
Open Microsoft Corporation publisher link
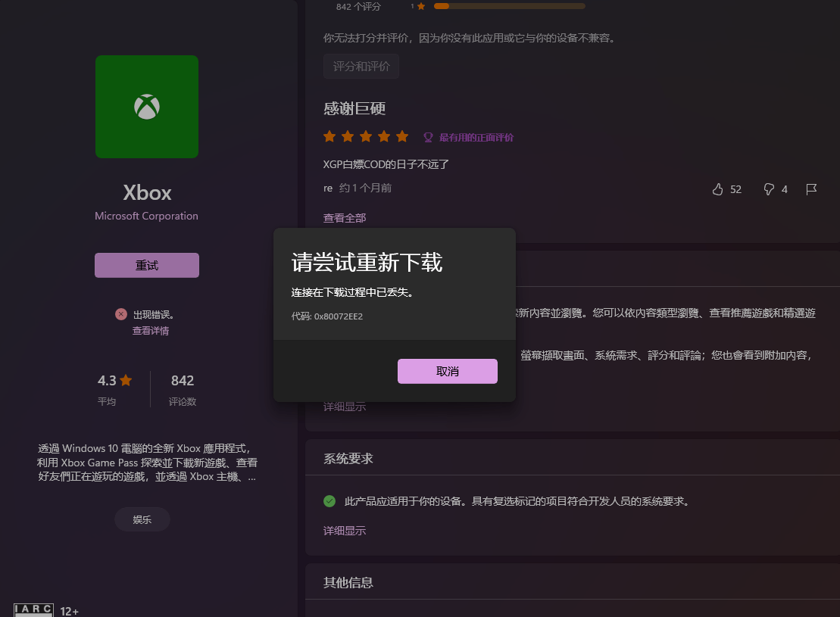146,216
